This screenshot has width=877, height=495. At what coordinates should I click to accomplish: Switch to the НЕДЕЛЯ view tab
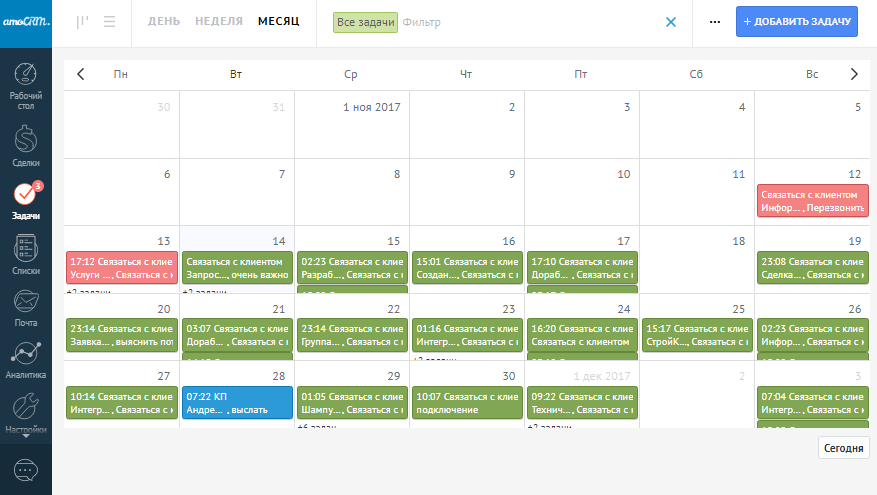tap(219, 21)
